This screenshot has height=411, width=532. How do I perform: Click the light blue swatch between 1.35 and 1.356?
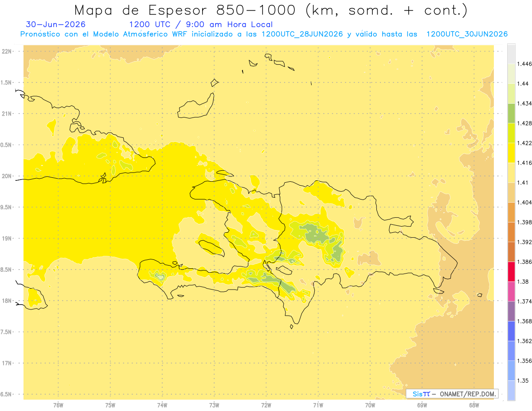pos(511,370)
